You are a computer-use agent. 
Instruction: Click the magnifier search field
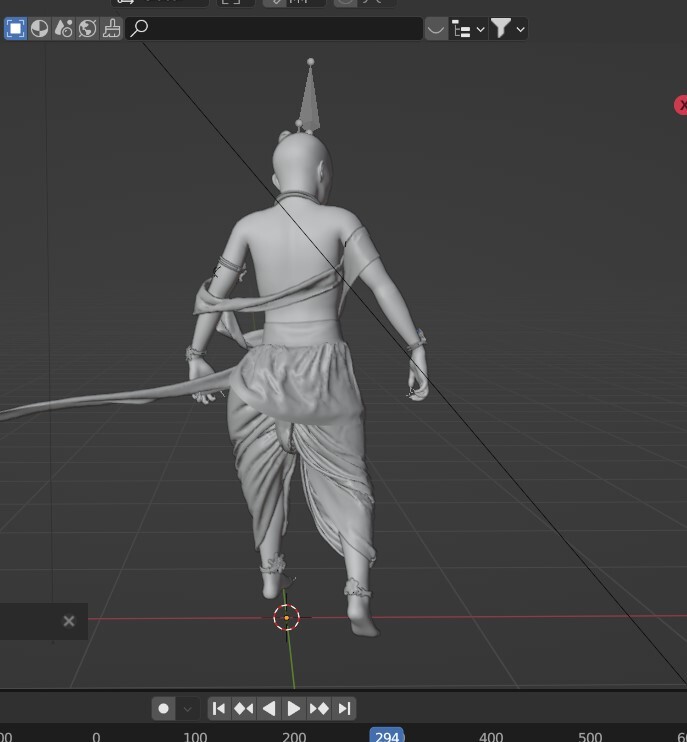coord(274,29)
